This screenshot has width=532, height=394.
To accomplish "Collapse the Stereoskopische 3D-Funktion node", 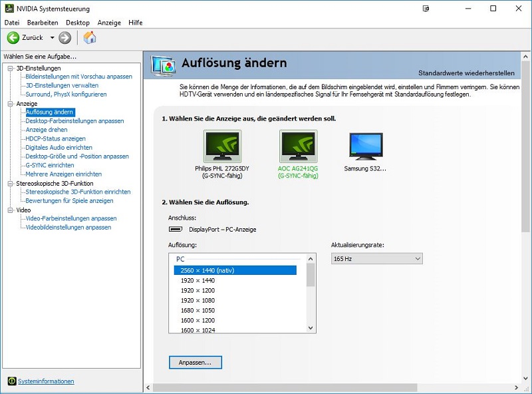I will click(x=11, y=184).
